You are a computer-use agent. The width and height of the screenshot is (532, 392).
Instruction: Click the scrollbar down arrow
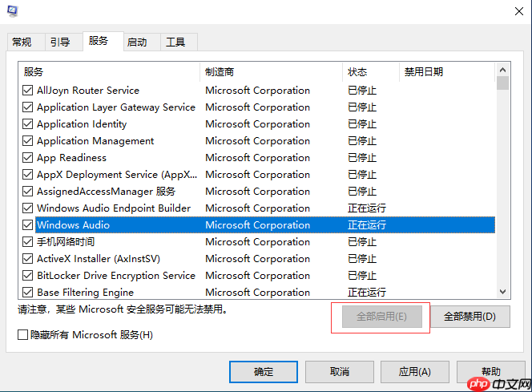503,292
